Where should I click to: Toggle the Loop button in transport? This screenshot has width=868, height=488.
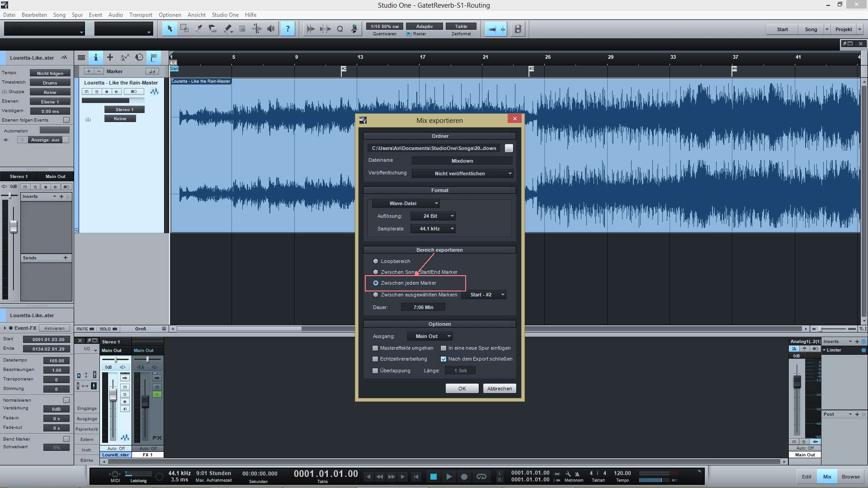click(x=481, y=477)
